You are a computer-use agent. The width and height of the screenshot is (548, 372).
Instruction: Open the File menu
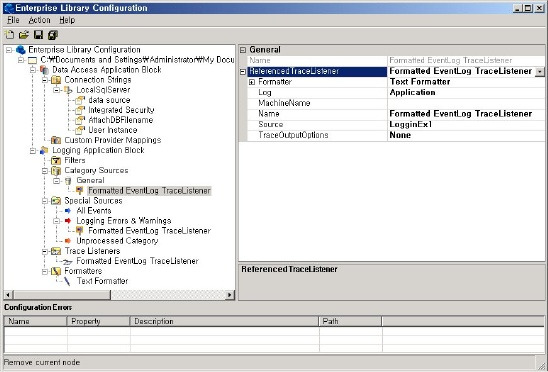[x=13, y=20]
